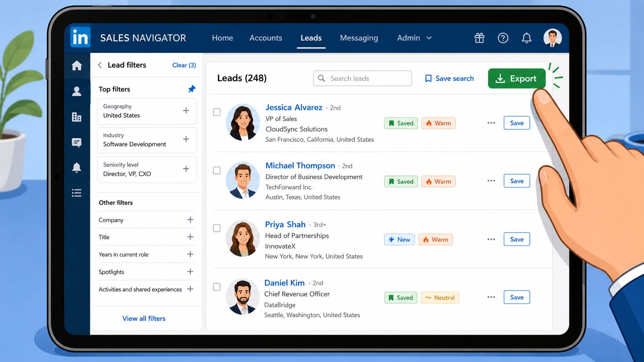Select Daniel Kim checkbox
The height and width of the screenshot is (362, 644).
tap(217, 287)
